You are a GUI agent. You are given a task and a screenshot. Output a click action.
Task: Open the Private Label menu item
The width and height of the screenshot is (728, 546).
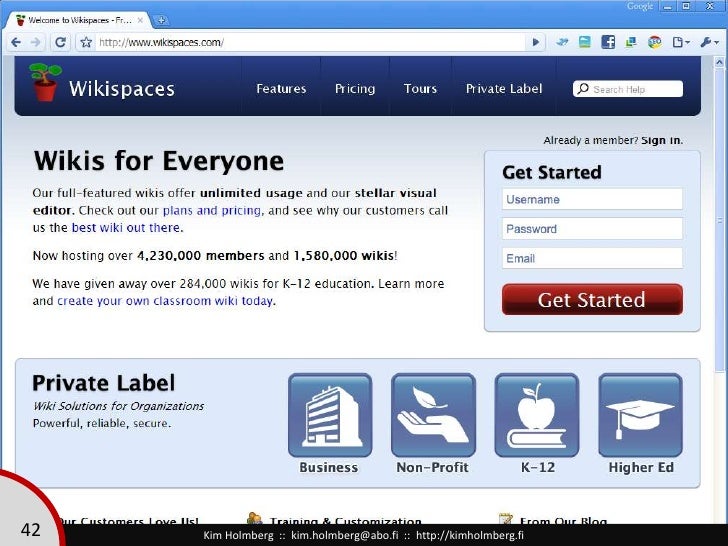pyautogui.click(x=504, y=89)
